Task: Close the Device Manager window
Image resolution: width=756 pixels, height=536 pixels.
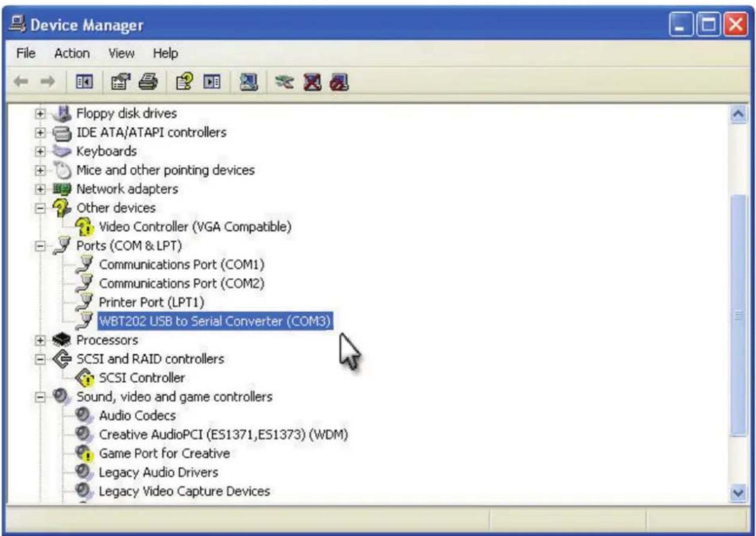Action: click(x=735, y=25)
